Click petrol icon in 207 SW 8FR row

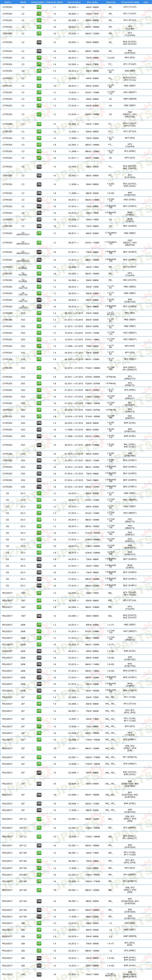pos(39,868)
